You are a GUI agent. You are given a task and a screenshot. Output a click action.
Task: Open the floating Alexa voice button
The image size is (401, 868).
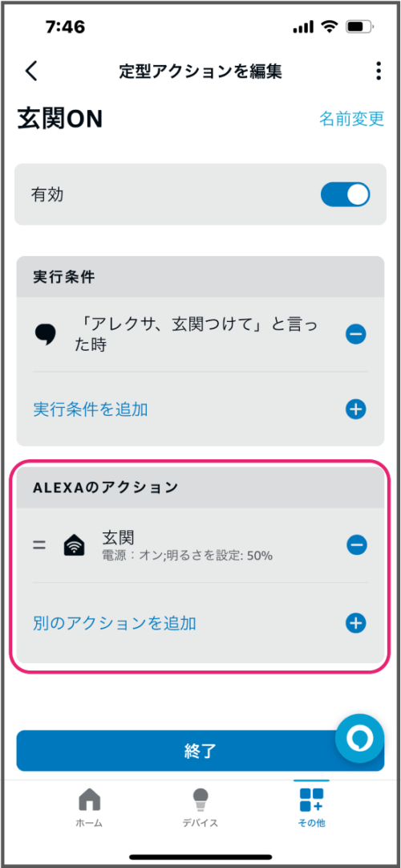pos(359,739)
